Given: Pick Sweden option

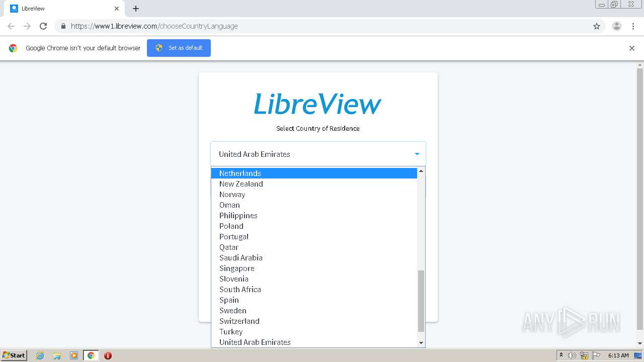Looking at the screenshot, I should pyautogui.click(x=314, y=310).
